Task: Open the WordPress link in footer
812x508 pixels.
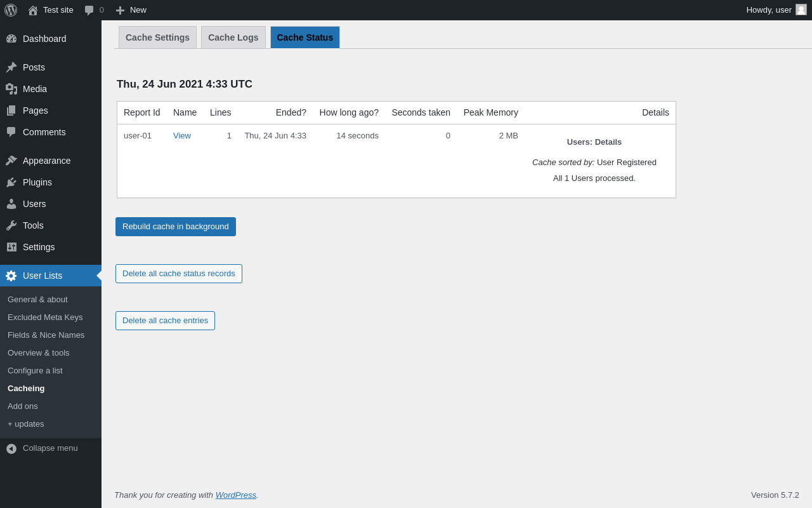Action: click(x=236, y=495)
